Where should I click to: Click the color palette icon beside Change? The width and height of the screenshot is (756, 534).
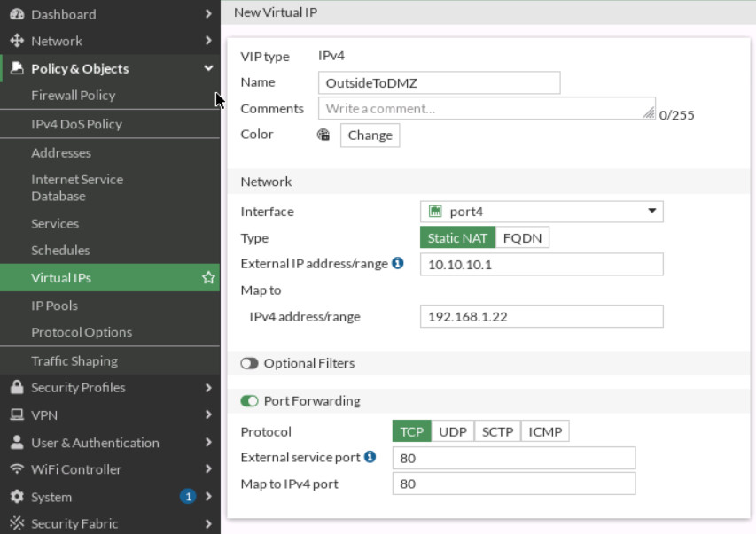323,135
